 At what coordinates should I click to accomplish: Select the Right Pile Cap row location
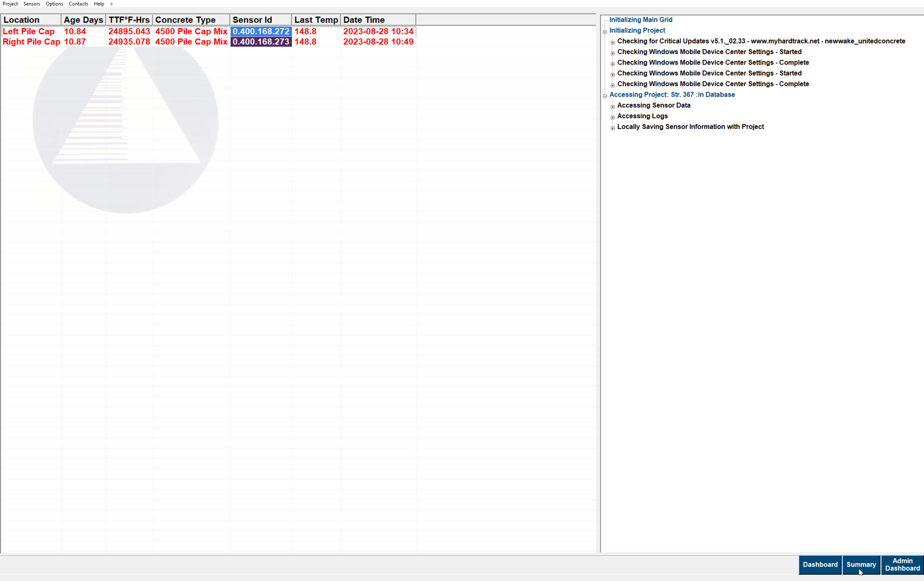[x=31, y=42]
